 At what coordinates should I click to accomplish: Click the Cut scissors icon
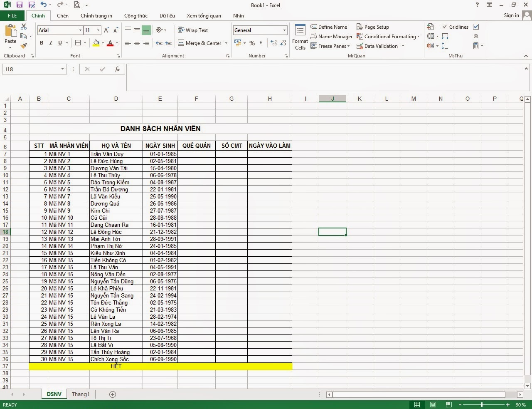point(24,27)
